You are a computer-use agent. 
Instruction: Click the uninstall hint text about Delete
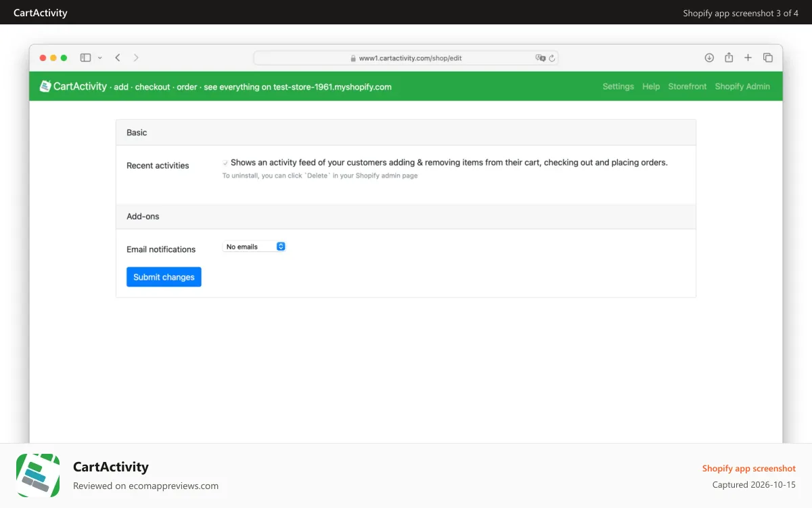click(320, 175)
